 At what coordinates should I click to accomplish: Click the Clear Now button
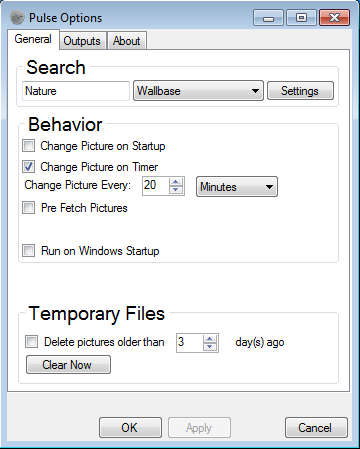pyautogui.click(x=68, y=365)
